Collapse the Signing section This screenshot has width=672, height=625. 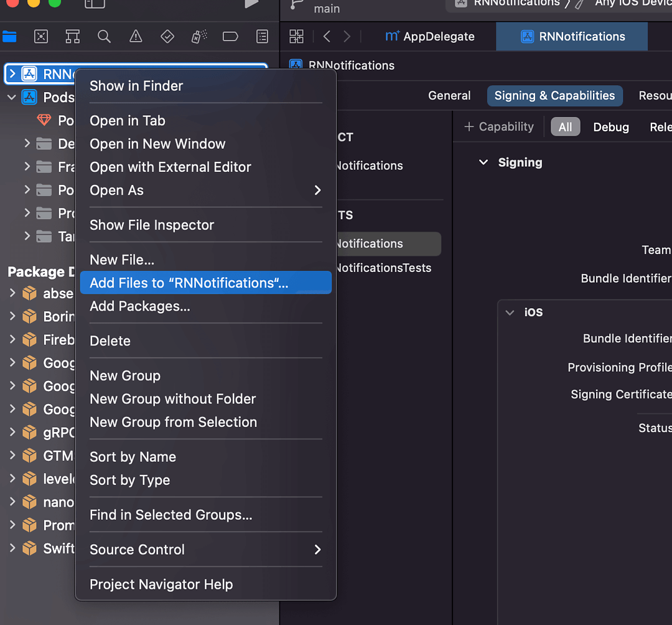(x=483, y=162)
